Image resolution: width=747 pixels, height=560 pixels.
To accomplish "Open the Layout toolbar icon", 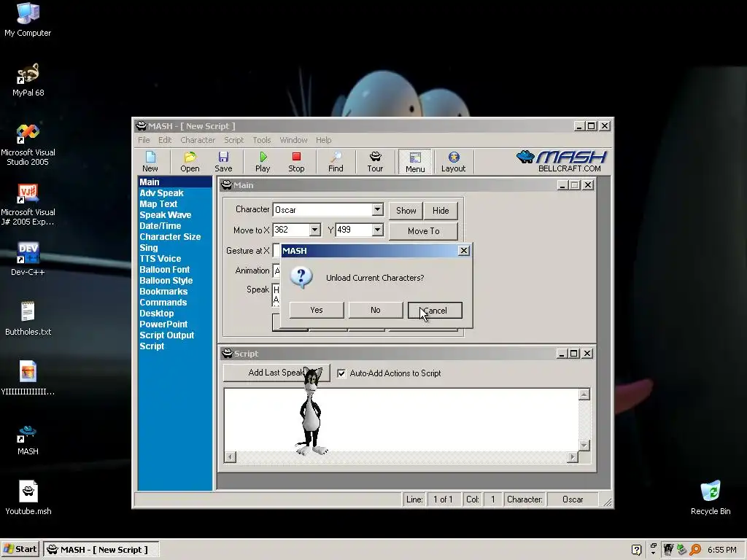I will 453,161.
